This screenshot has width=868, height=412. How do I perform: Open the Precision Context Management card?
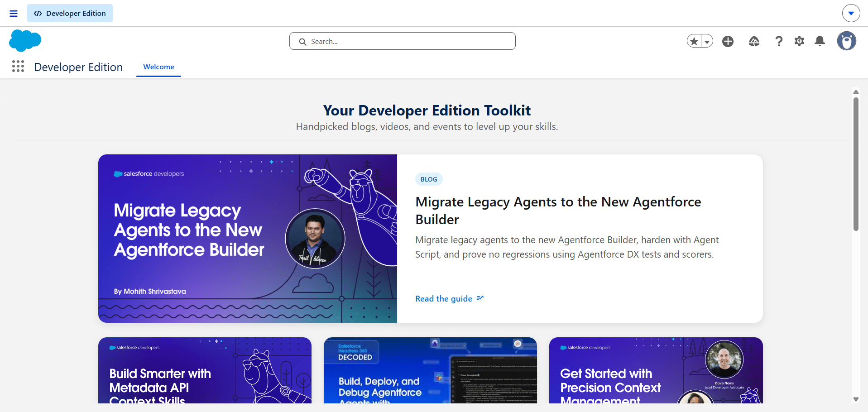(x=656, y=370)
